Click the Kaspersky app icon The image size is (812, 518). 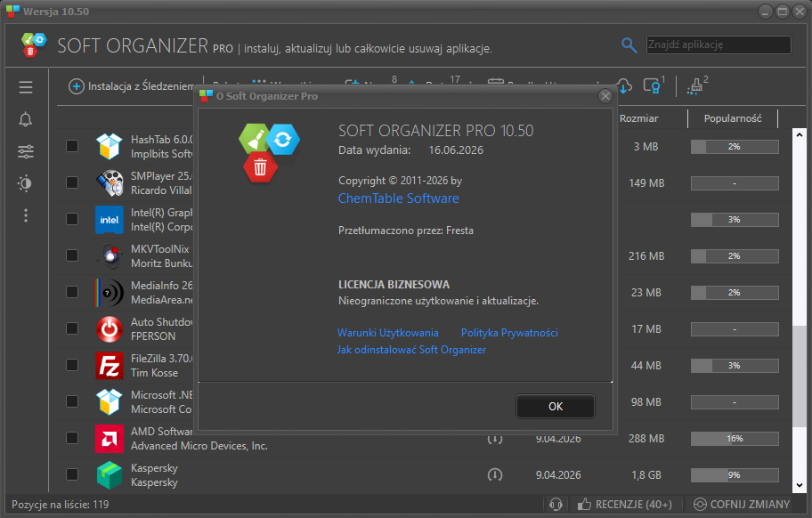point(110,474)
